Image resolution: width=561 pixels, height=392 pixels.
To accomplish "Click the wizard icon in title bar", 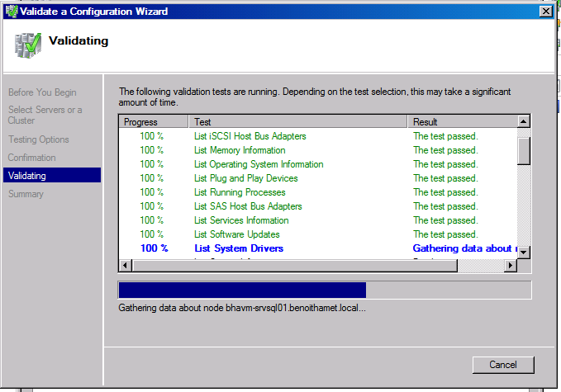I will tap(11, 11).
